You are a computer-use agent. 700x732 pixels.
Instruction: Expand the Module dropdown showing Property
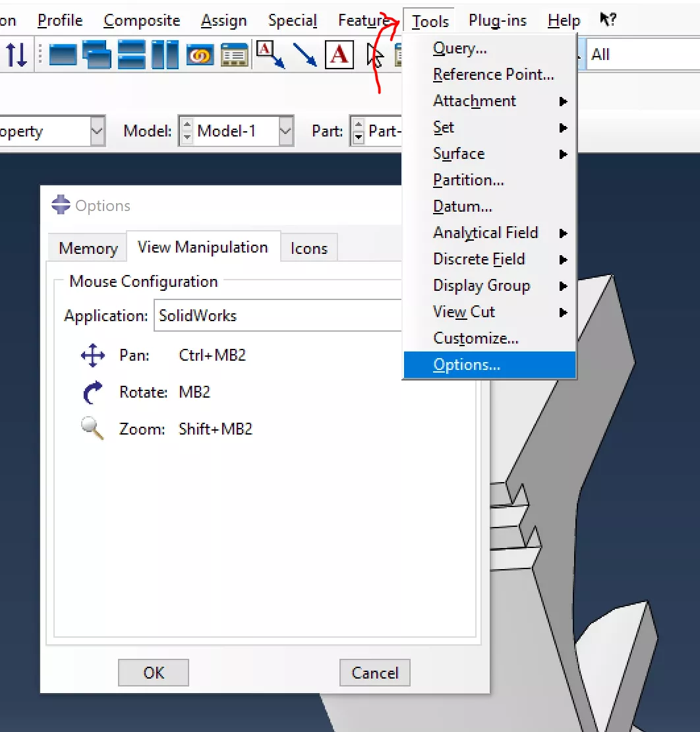click(97, 131)
